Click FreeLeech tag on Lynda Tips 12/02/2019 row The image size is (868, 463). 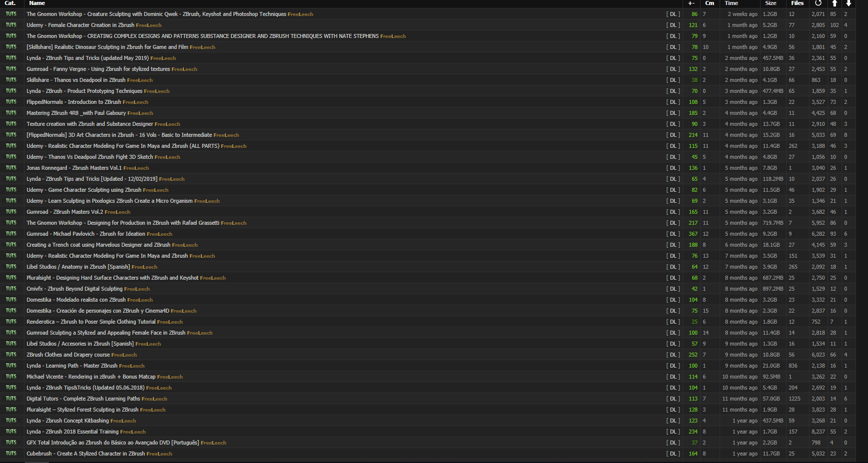tap(172, 179)
